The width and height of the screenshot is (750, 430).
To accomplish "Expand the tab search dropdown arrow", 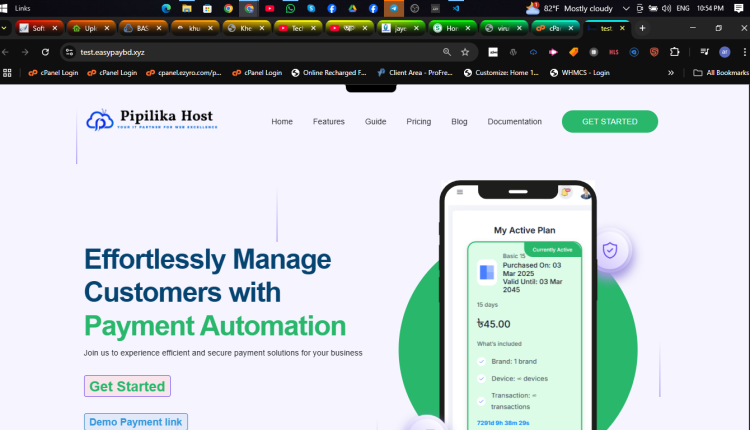I will point(4,28).
